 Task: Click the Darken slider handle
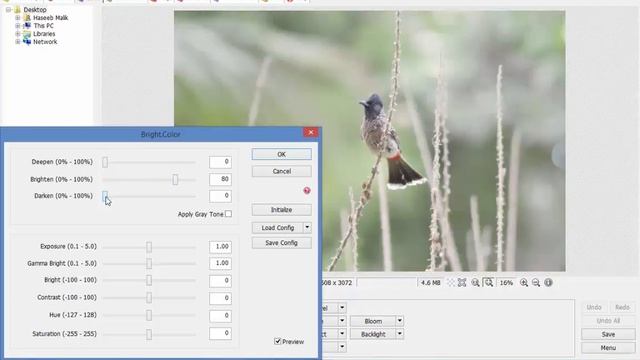pos(105,196)
